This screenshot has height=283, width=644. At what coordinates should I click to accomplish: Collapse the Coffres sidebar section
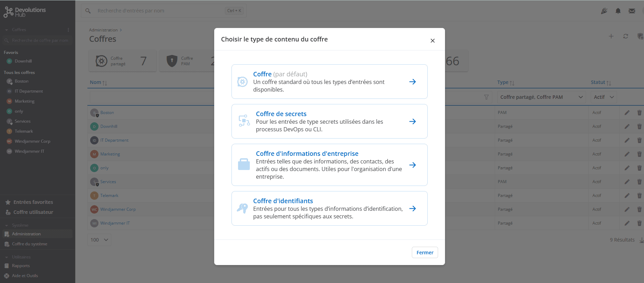coord(7,30)
